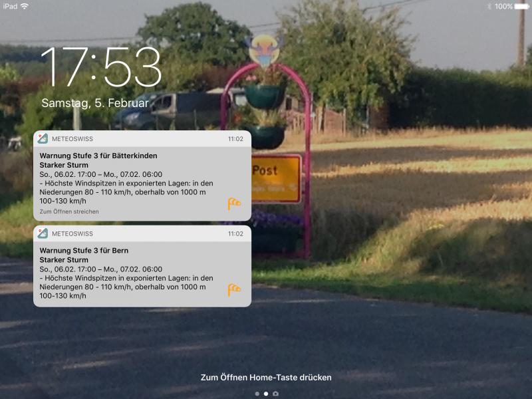Image resolution: width=532 pixels, height=399 pixels.
Task: Open the 'Warnung Stufe 3 für Bern' title
Action: click(84, 251)
